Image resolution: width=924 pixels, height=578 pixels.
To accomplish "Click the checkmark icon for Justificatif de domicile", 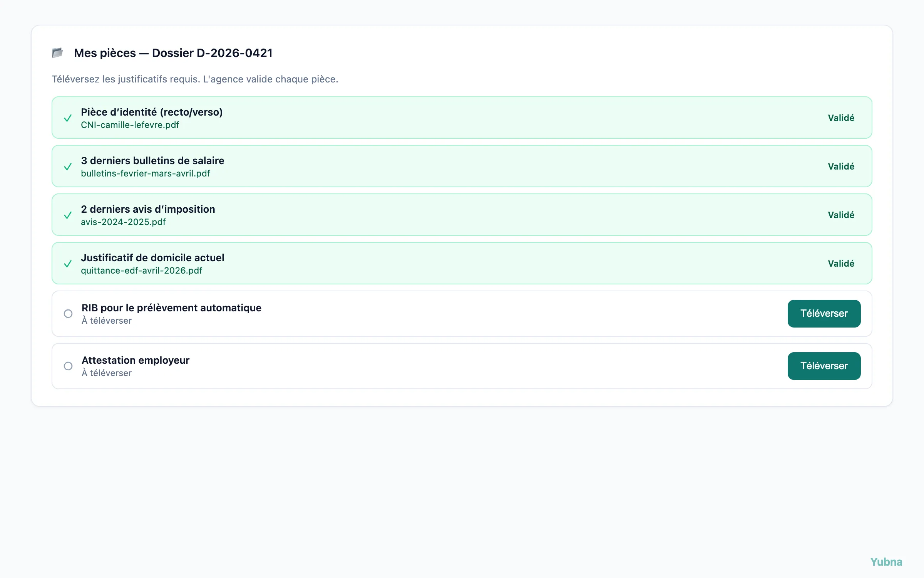I will [x=68, y=264].
